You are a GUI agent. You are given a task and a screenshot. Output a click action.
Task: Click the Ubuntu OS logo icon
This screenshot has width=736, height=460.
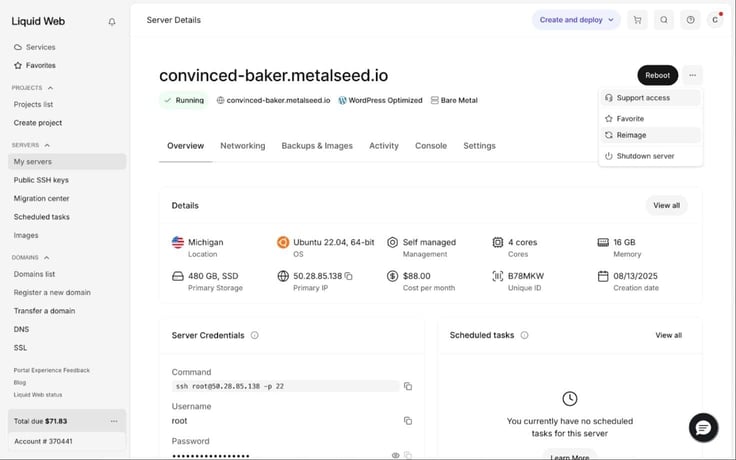tap(283, 242)
